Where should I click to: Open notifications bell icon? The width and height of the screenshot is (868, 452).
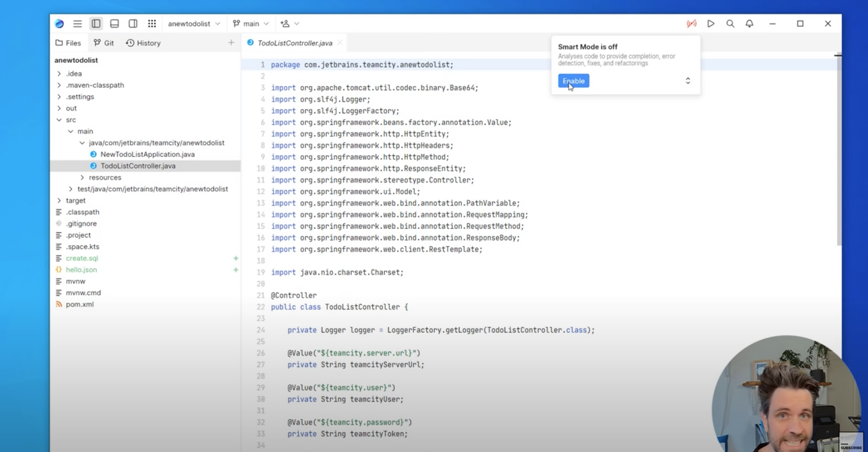tap(750, 23)
